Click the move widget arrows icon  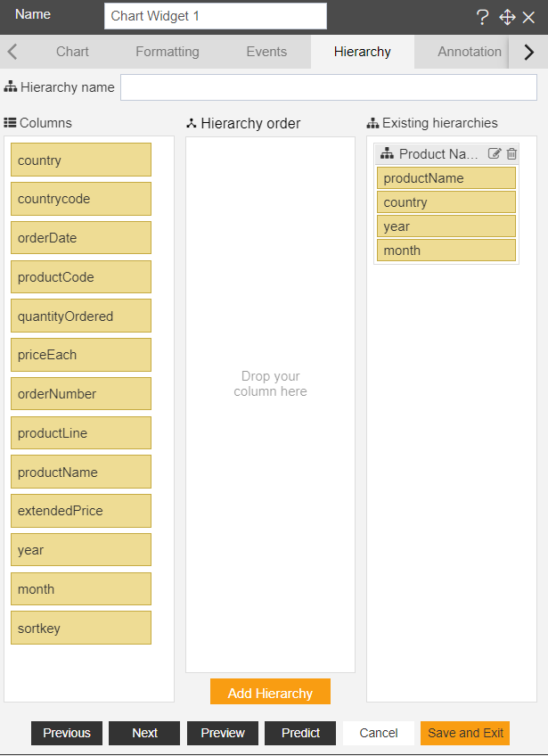pyautogui.click(x=507, y=17)
